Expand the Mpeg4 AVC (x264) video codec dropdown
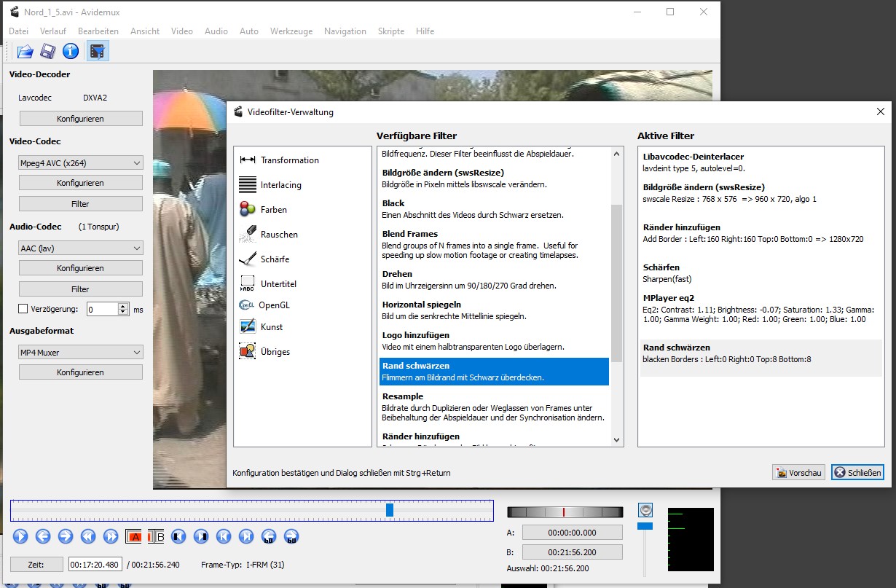Screen dimensions: 896x588 click(80, 163)
